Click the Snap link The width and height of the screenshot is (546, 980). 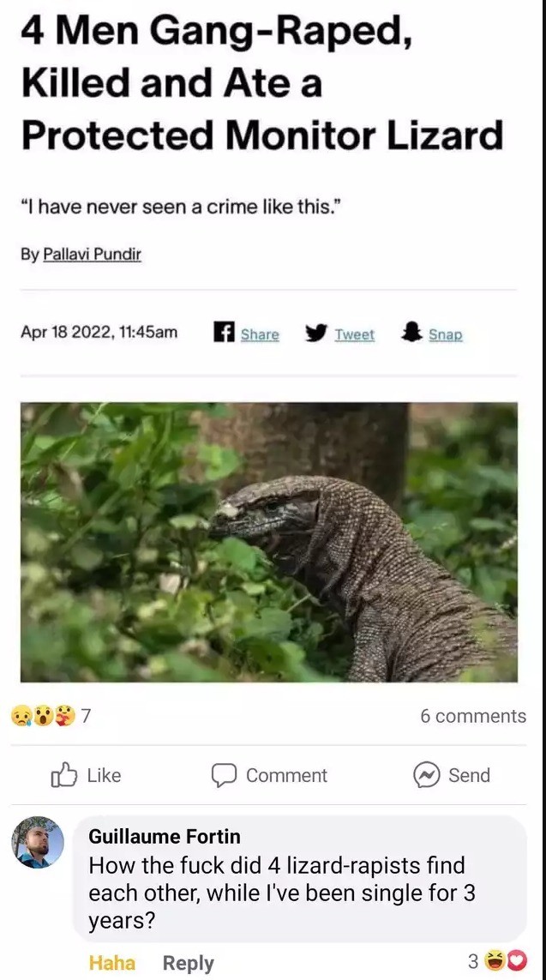point(446,334)
